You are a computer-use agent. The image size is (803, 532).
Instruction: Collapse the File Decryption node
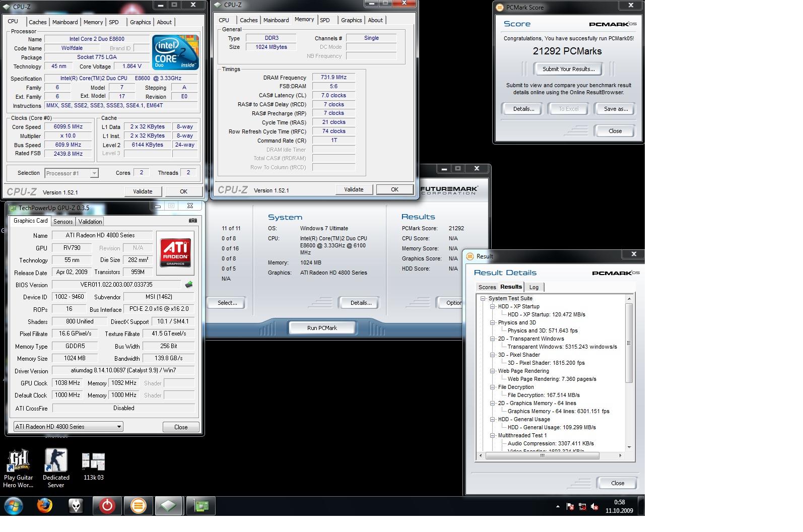(x=492, y=387)
